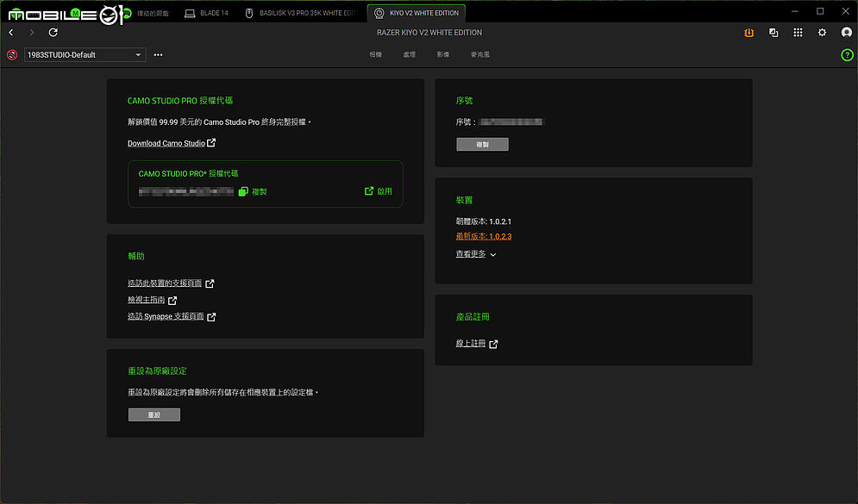Click the chevron next to 查看更多
This screenshot has height=504, width=858.
493,255
